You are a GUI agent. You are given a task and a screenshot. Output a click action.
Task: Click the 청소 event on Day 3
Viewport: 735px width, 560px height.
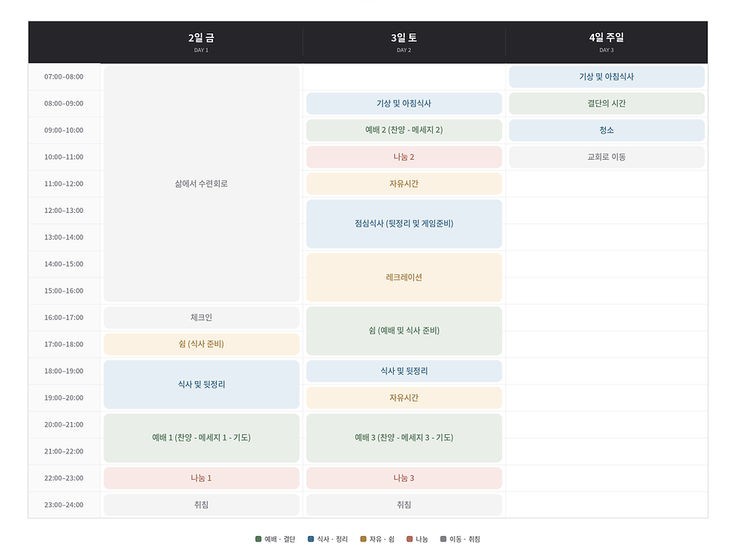click(x=607, y=130)
